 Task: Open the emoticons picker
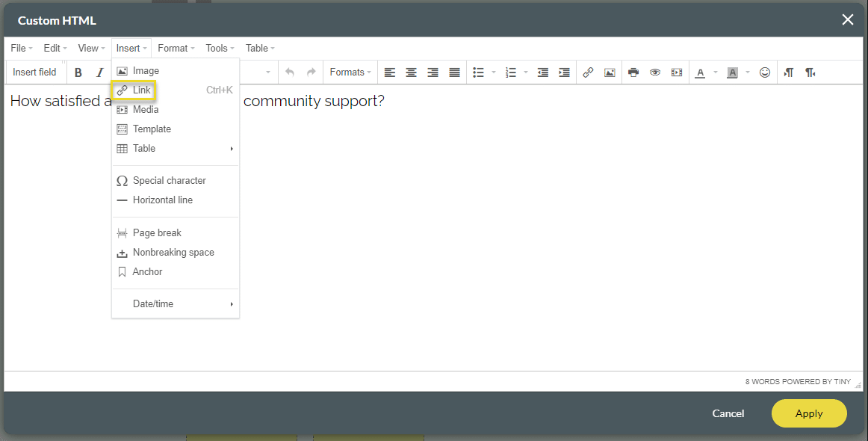765,73
